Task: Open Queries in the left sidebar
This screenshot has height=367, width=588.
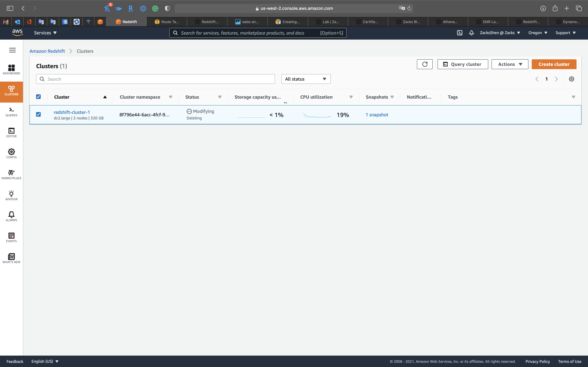Action: pos(11,112)
